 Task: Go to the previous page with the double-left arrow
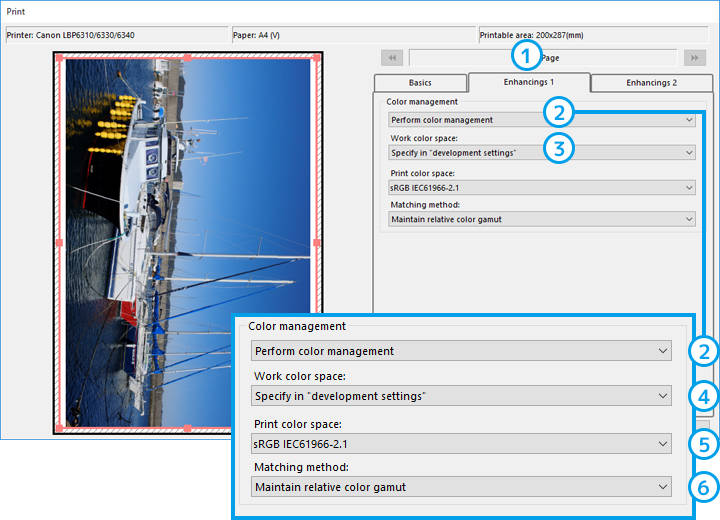(x=392, y=58)
